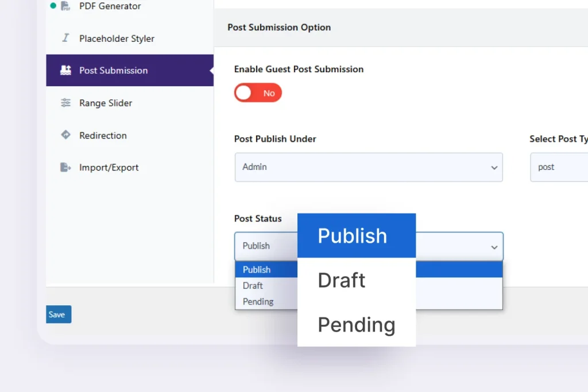Open the Placeholder Styler section
This screenshot has width=588, height=392.
130,38
